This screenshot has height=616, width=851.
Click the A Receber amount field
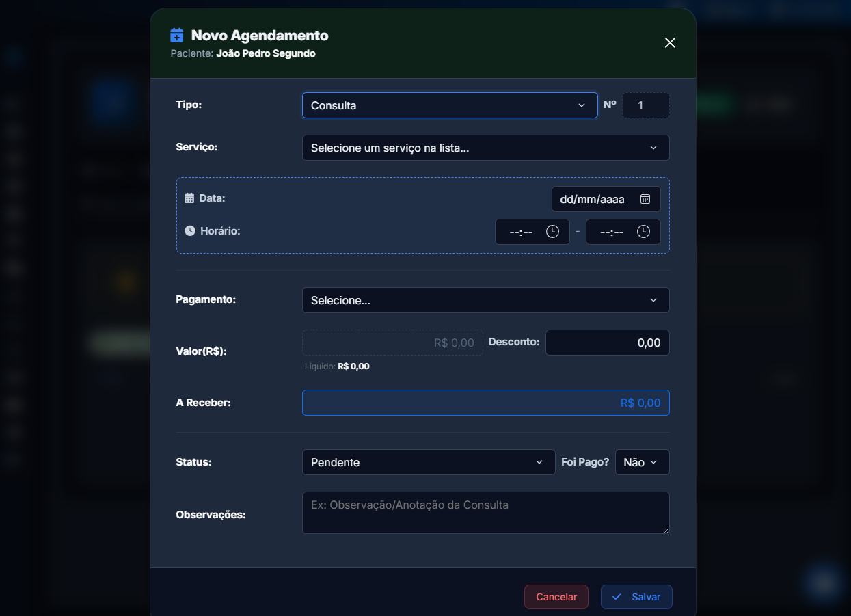click(x=485, y=403)
